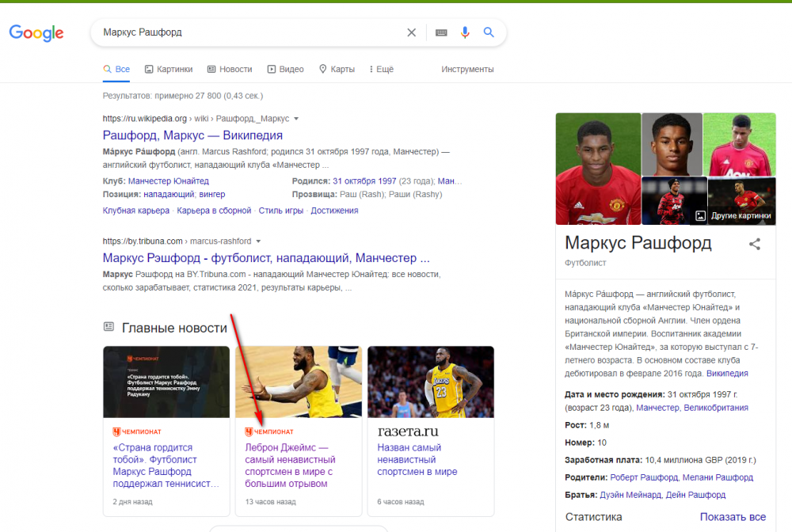Open the Инструменты search tools
The height and width of the screenshot is (532, 792).
point(467,70)
